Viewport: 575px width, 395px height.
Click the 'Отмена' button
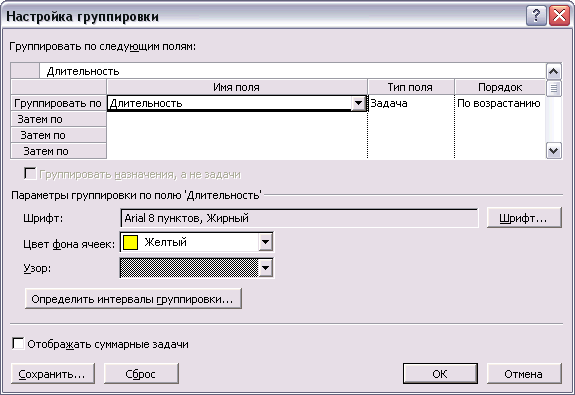[x=524, y=374]
